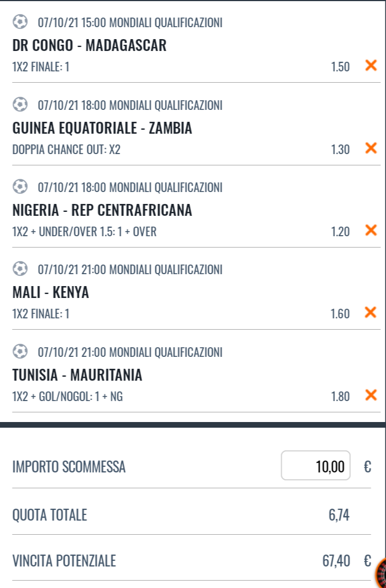Open DR CONGO - MADAGASCAR match title
Viewport: 386px width, 588px height.
pyautogui.click(x=90, y=45)
